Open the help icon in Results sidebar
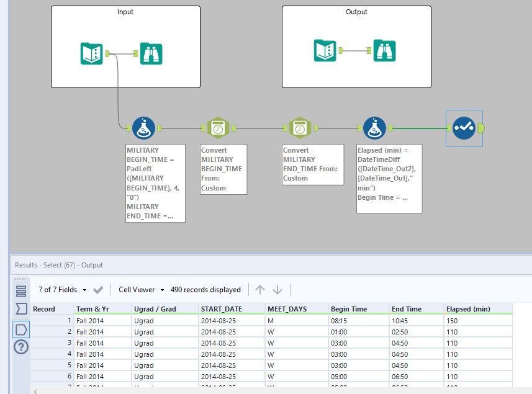The width and height of the screenshot is (532, 394). (x=21, y=347)
